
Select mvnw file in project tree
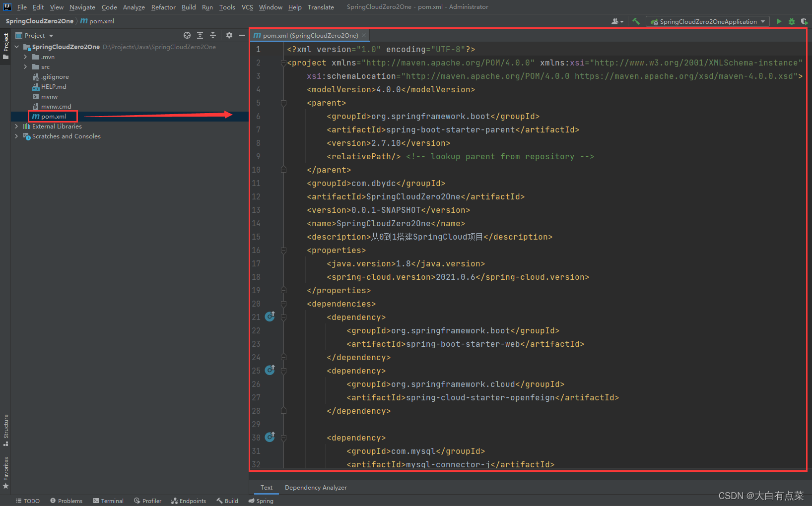[x=49, y=96]
